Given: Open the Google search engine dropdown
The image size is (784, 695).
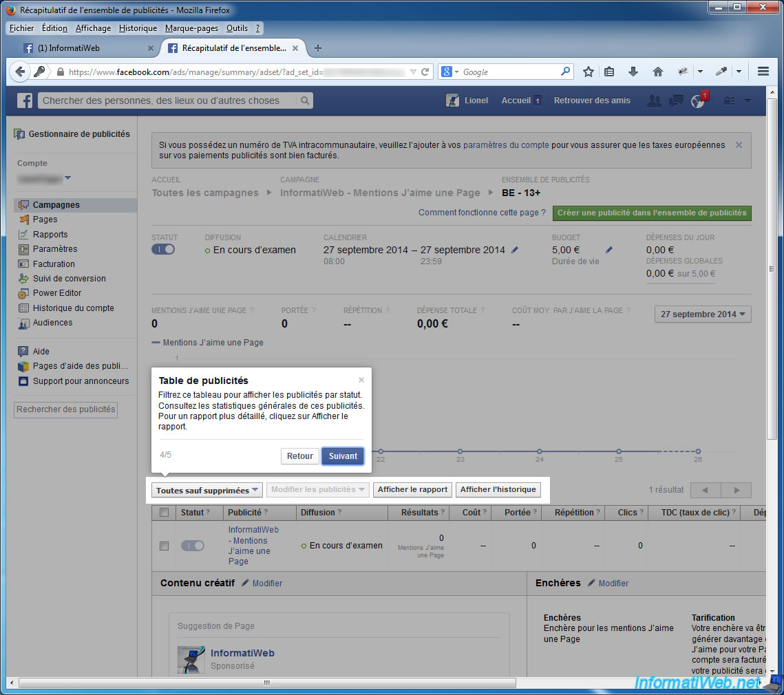Looking at the screenshot, I should click(x=449, y=72).
